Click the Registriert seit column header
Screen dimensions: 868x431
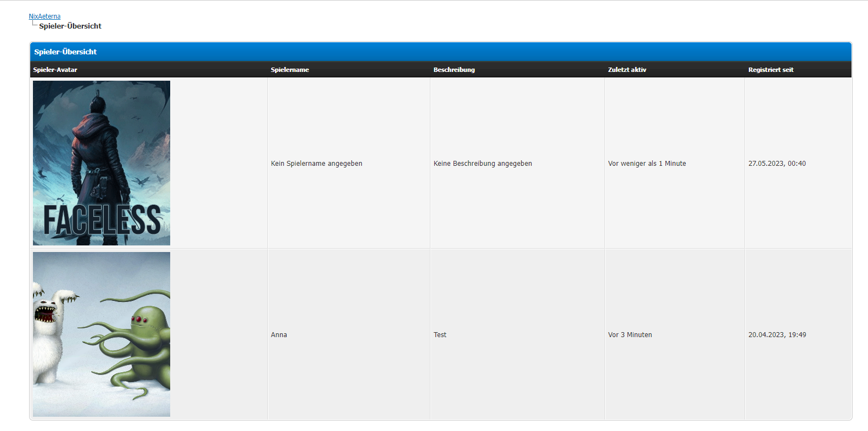(771, 70)
